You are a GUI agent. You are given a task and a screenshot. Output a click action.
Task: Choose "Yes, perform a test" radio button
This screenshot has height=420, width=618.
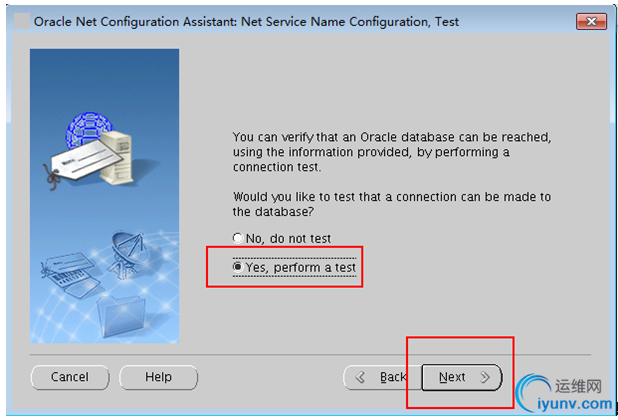tap(237, 268)
